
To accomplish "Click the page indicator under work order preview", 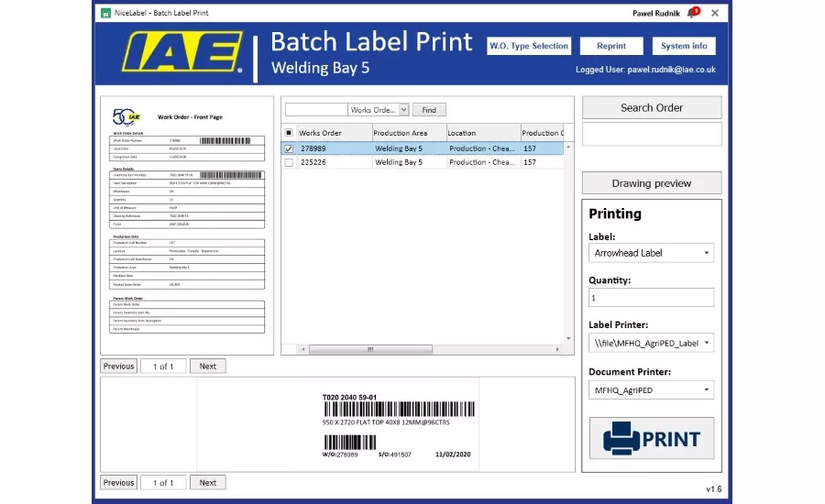I will 163,367.
